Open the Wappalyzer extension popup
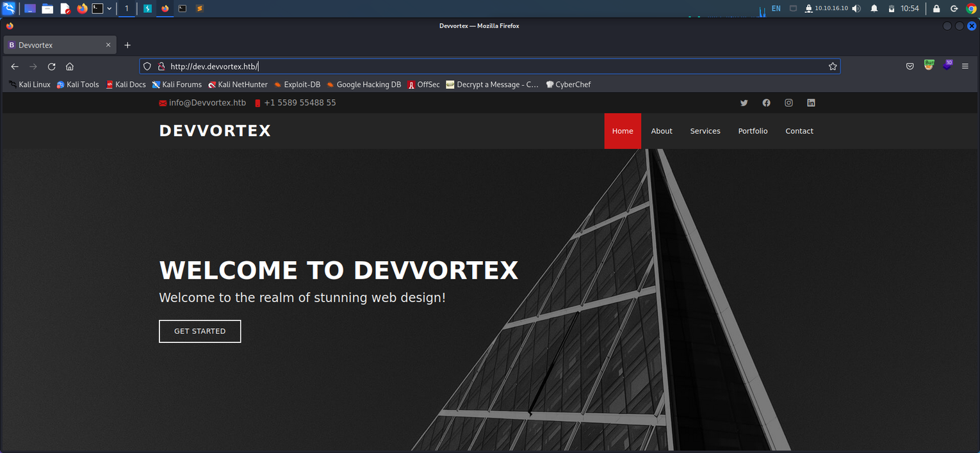Image resolution: width=980 pixels, height=453 pixels. pyautogui.click(x=947, y=66)
